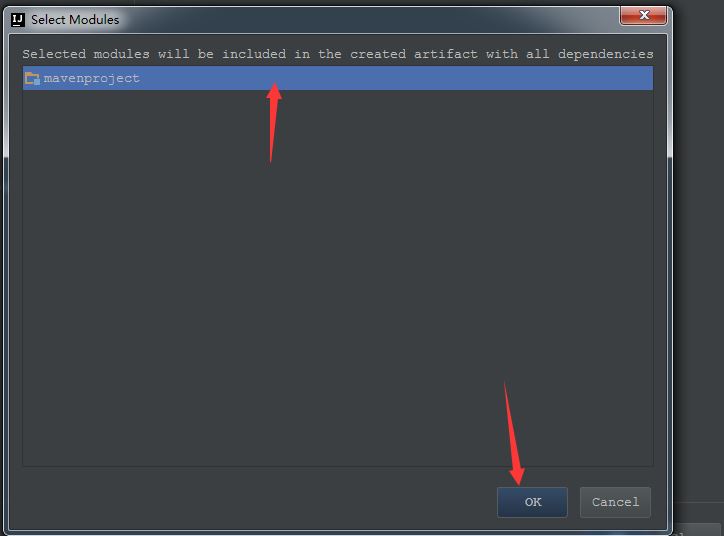Click the dialog title bar's empty middle area

tap(369, 19)
